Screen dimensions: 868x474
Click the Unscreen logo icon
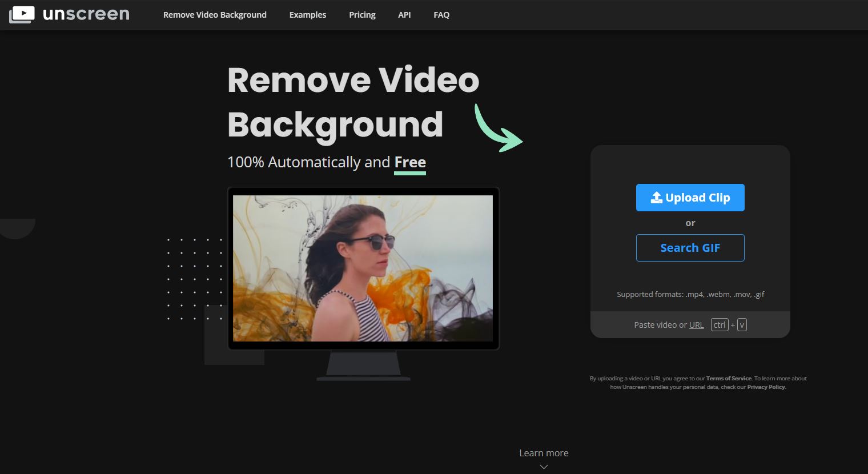22,15
